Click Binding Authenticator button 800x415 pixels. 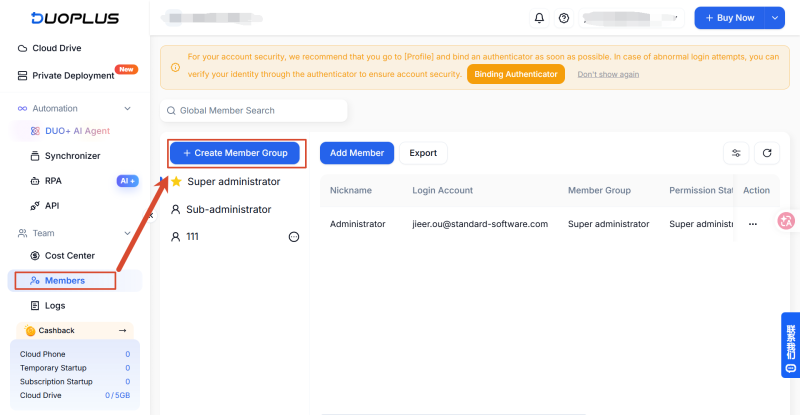pos(516,74)
